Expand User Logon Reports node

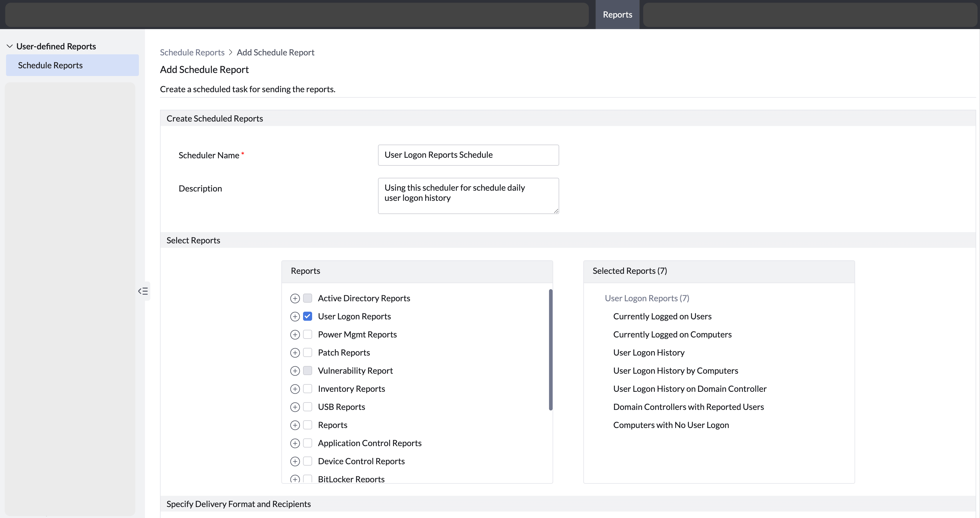[295, 316]
